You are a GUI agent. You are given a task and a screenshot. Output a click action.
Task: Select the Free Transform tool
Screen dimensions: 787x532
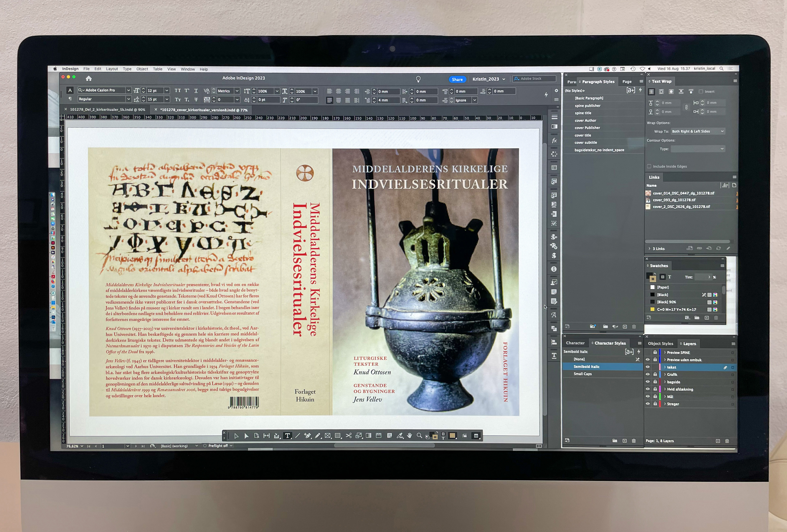tap(359, 436)
